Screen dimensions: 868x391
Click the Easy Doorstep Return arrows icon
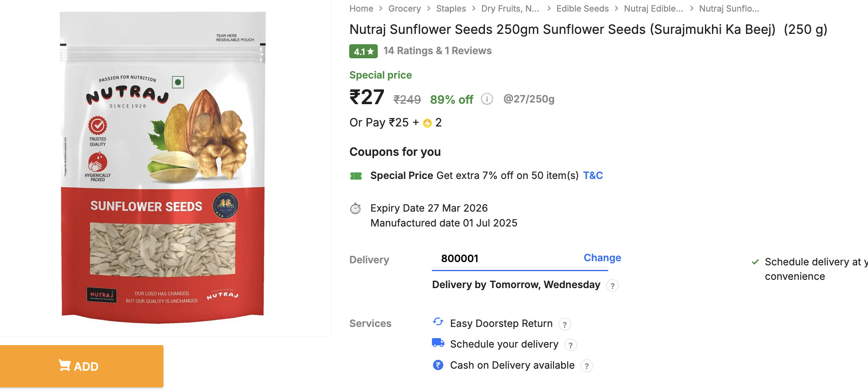[438, 322]
